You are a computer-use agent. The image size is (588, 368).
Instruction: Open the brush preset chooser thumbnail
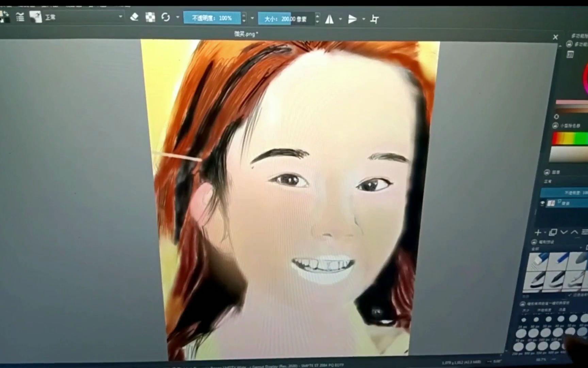point(35,17)
